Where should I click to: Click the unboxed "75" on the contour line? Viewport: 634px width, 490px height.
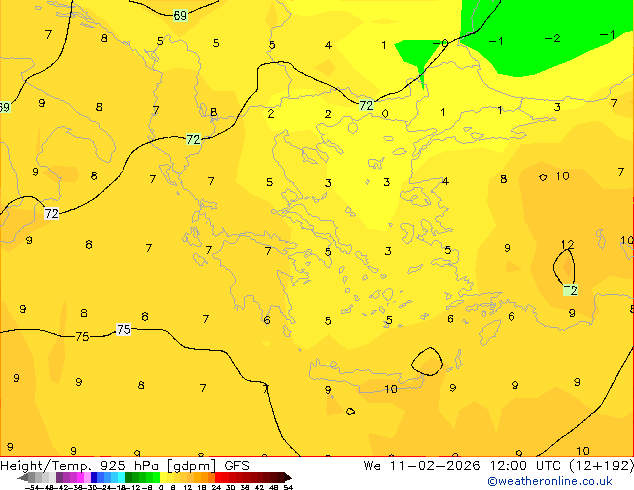click(x=82, y=336)
